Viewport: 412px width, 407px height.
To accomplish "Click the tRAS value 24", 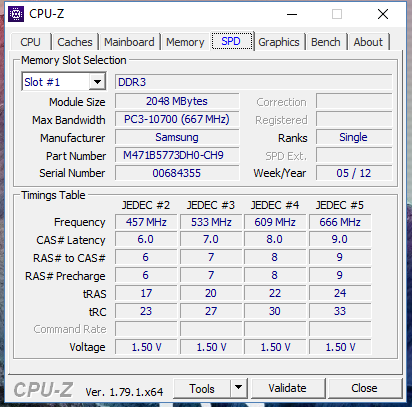I will coord(340,293).
